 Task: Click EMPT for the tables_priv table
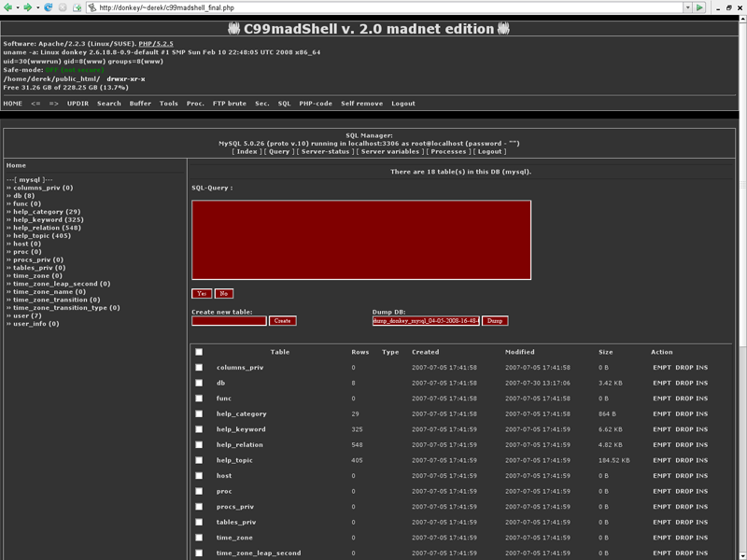662,523
